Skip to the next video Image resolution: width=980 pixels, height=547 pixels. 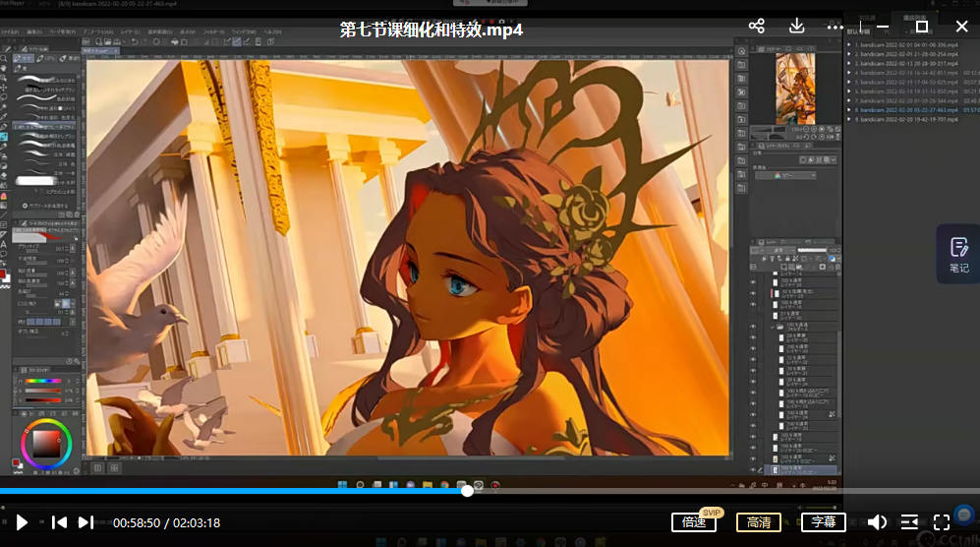click(x=86, y=522)
